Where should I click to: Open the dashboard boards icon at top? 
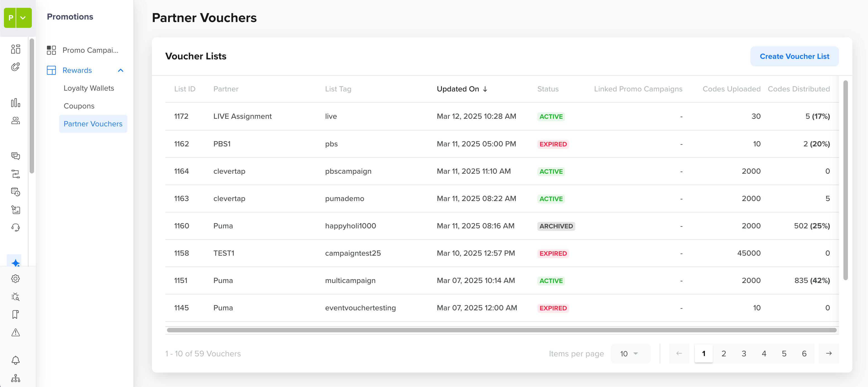16,49
